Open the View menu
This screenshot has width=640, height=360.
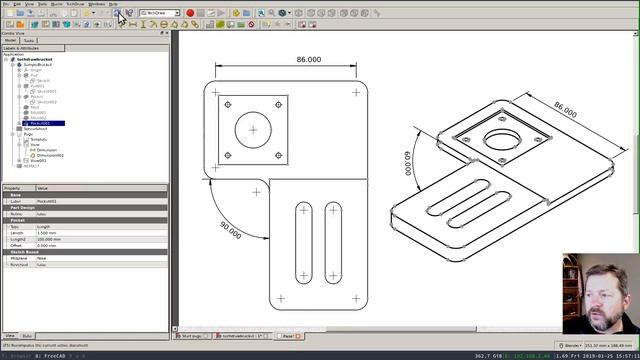click(29, 4)
